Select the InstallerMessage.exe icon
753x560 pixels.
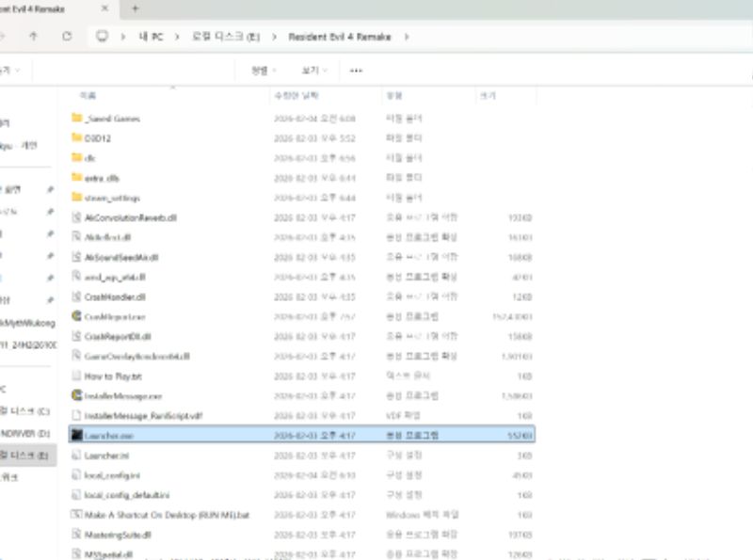(77, 395)
